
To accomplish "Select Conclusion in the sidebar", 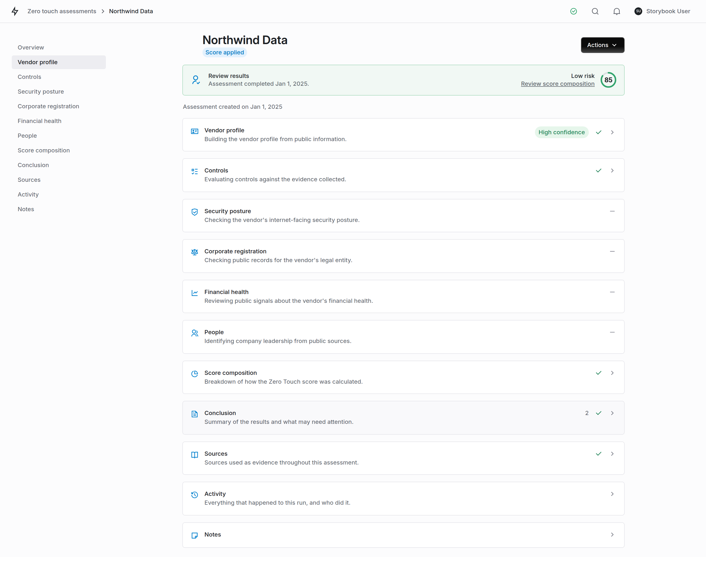I will tap(59, 165).
